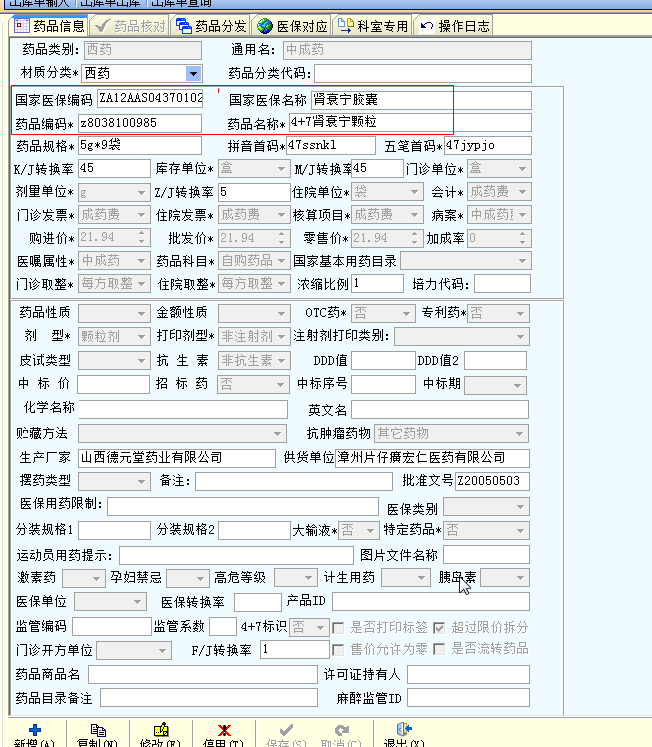Click the 新增(A) plus icon button
Image resolution: width=652 pixels, height=747 pixels.
pyautogui.click(x=34, y=734)
